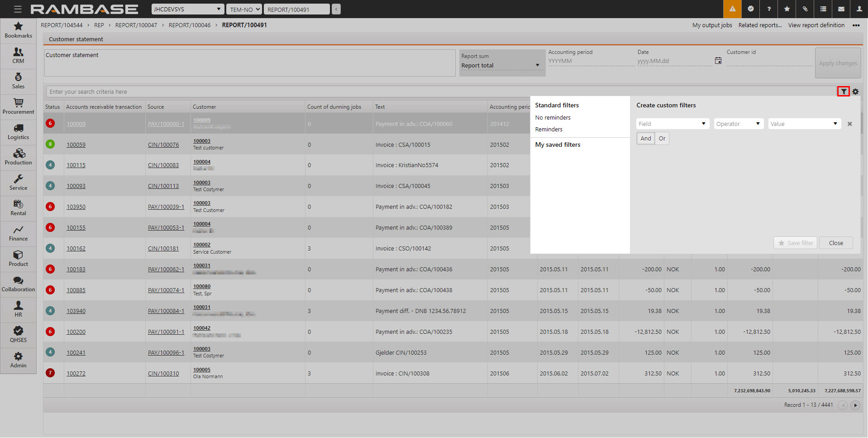Open the Finance module
This screenshot has height=438, width=868.
coord(18,233)
